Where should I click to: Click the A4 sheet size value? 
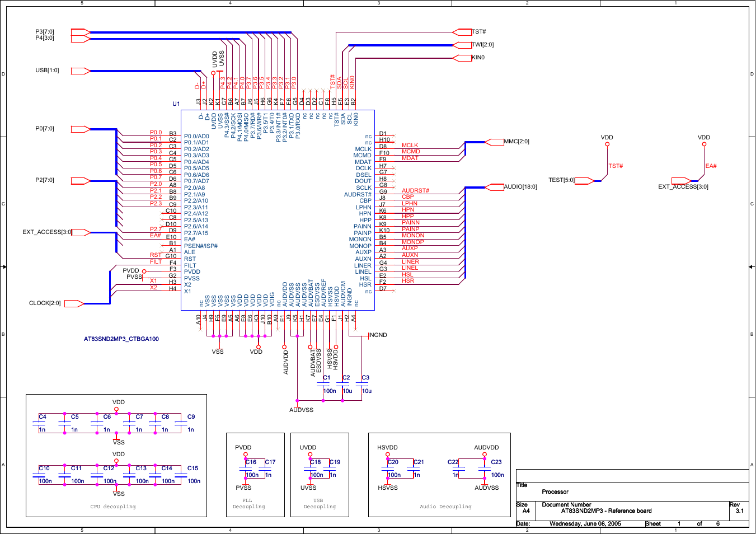[x=526, y=510]
